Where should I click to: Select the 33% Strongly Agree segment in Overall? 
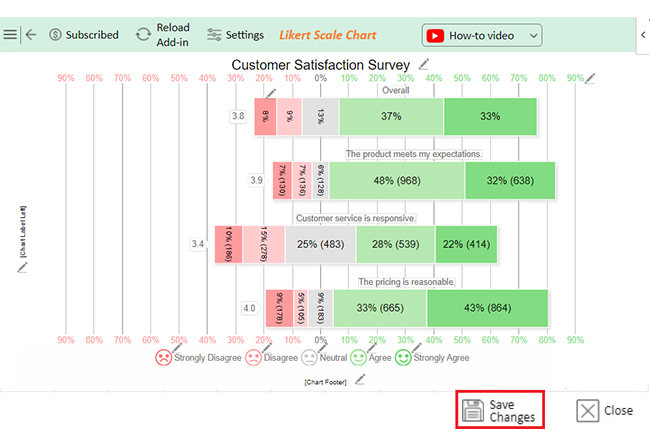click(490, 116)
